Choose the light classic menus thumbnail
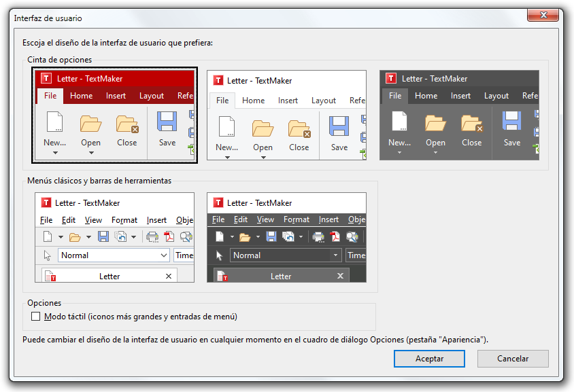Screen dimensions: 574x392 pyautogui.click(x=114, y=237)
